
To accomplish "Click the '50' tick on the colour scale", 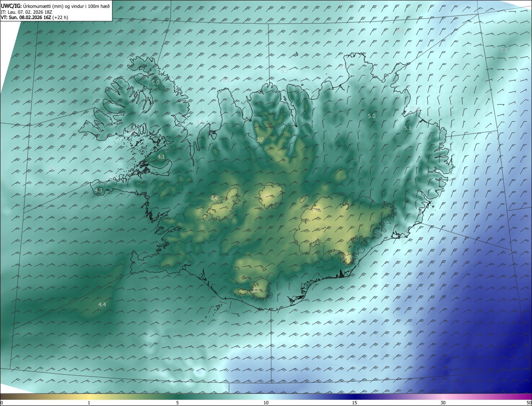I will pos(529,403).
